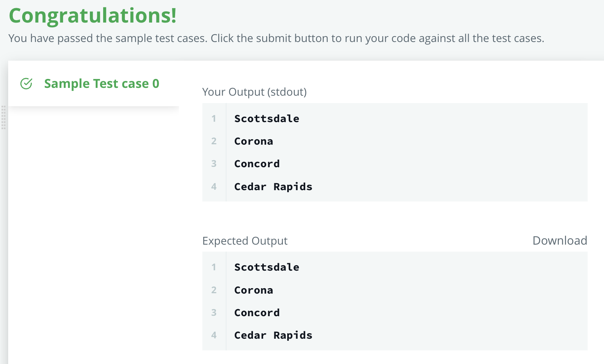This screenshot has height=364, width=604.
Task: Select the Sample Test case 0 tab
Action: pyautogui.click(x=93, y=84)
